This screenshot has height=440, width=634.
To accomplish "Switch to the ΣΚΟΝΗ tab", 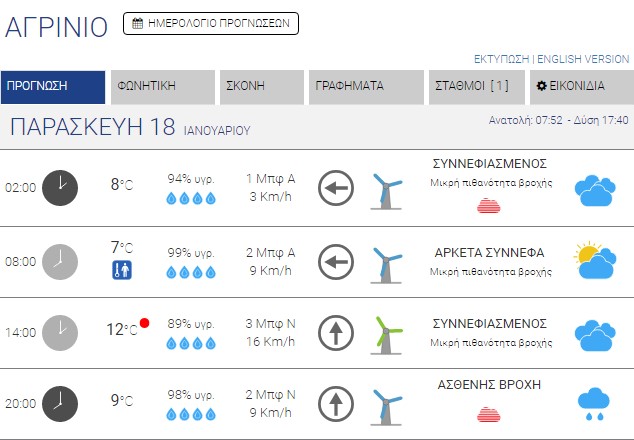I will click(x=262, y=86).
